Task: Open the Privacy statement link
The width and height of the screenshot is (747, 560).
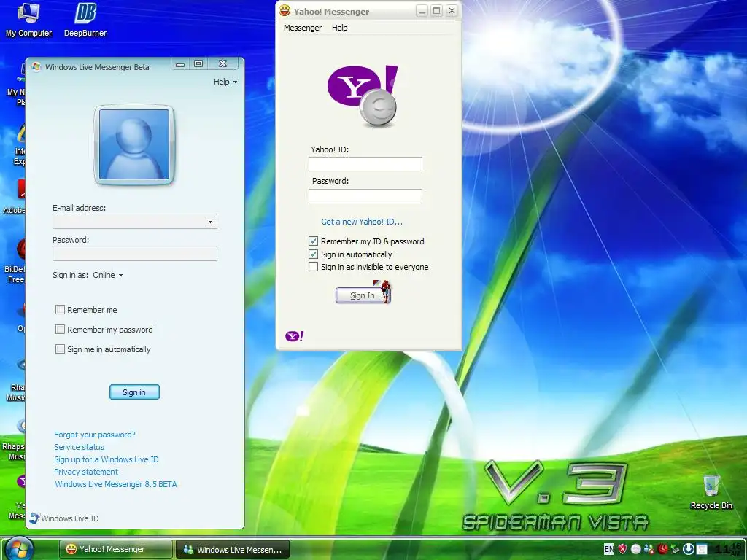Action: coord(86,472)
